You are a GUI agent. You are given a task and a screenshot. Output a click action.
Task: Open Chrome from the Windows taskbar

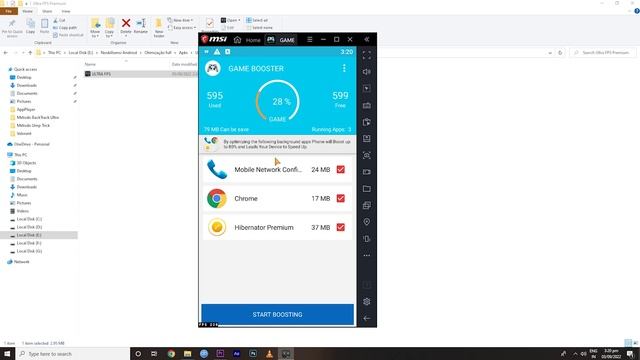171,354
